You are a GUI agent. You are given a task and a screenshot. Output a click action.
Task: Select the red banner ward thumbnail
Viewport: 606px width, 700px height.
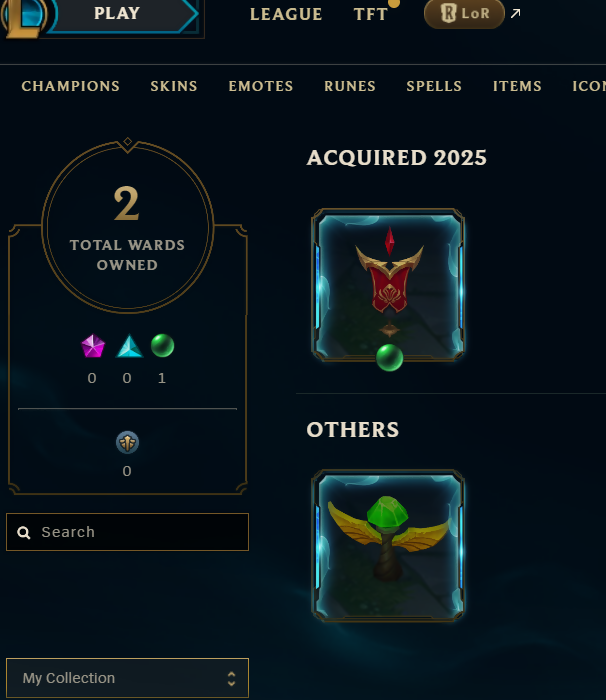pos(388,285)
